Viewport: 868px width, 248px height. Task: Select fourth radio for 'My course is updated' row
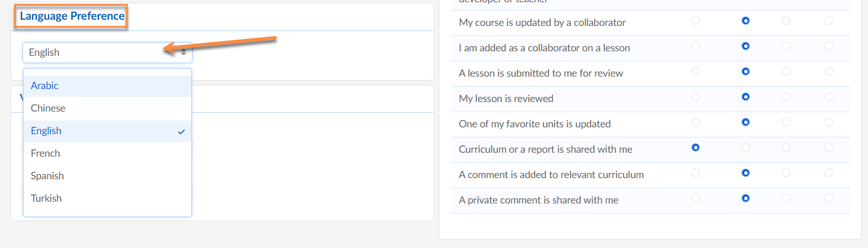829,21
